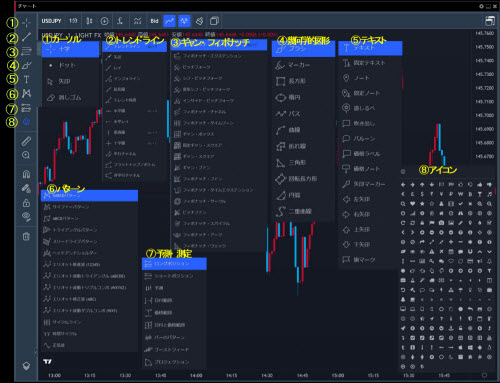Open the patterns tool icon in left sidebar

click(26, 94)
